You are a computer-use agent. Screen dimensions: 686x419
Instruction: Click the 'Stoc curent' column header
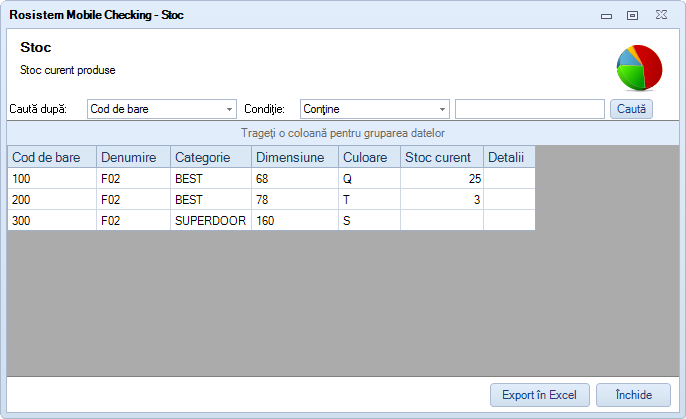tap(441, 157)
